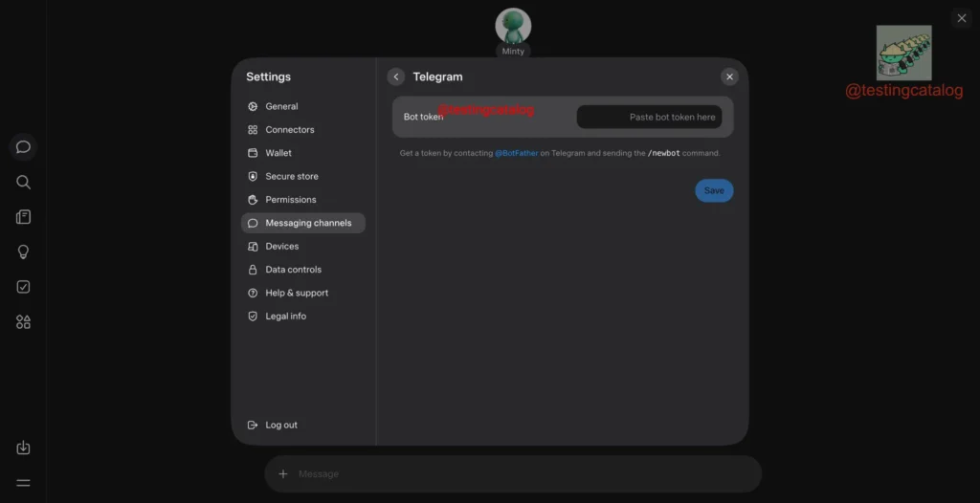Open the @BotFather link
This screenshot has height=503, width=980.
coord(516,153)
